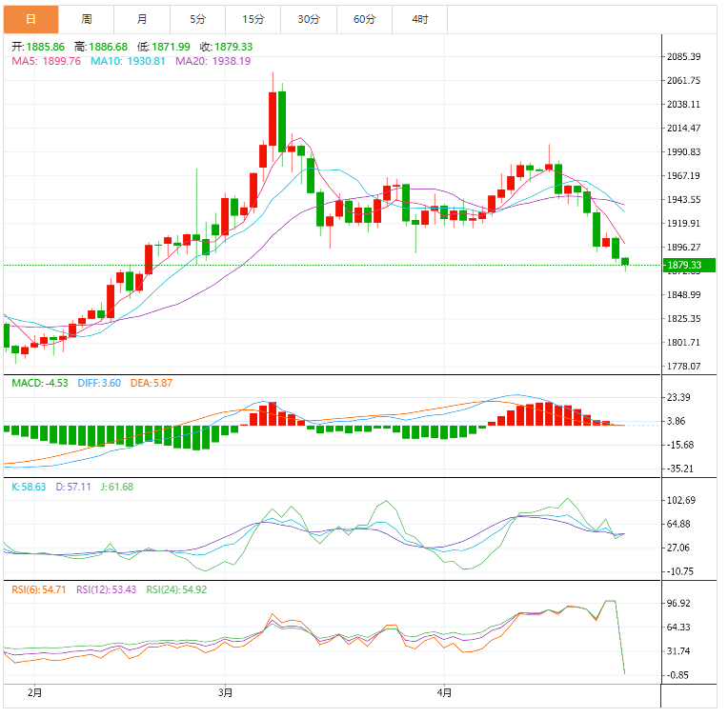Click the MA20: 1938.19 legend
The width and height of the screenshot is (728, 718).
(x=212, y=61)
